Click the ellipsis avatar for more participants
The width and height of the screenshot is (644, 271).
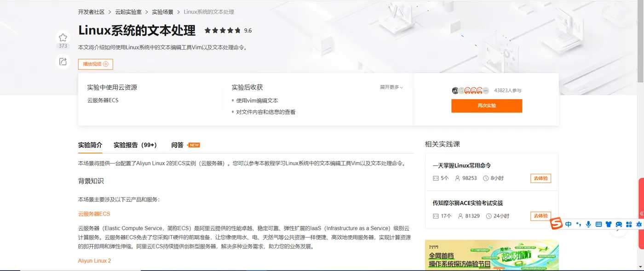486,90
